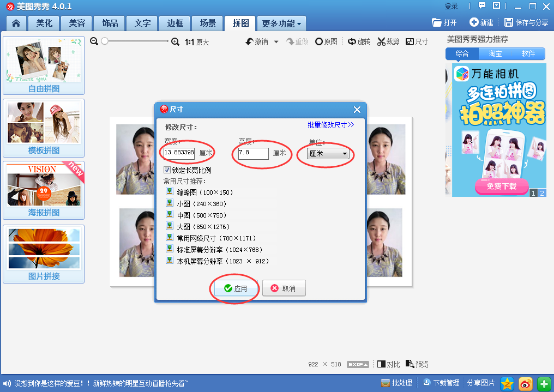Open batch processing (批处理)
Screen dimensions: 554x392
click(x=397, y=383)
